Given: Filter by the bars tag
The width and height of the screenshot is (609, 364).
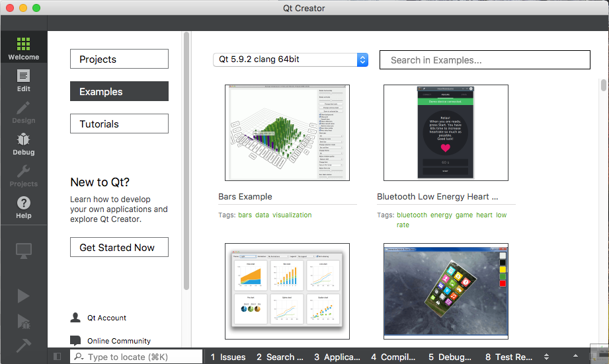Looking at the screenshot, I should [x=245, y=215].
